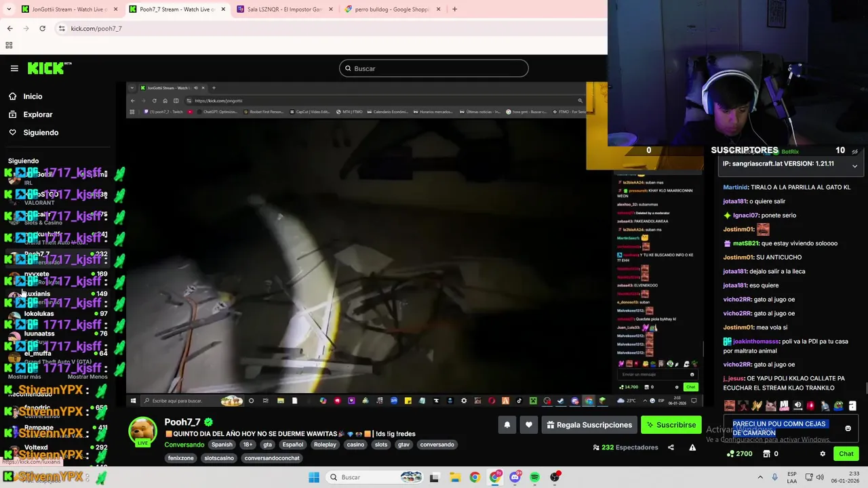
Task: View site information icon in address bar
Action: tap(62, 28)
